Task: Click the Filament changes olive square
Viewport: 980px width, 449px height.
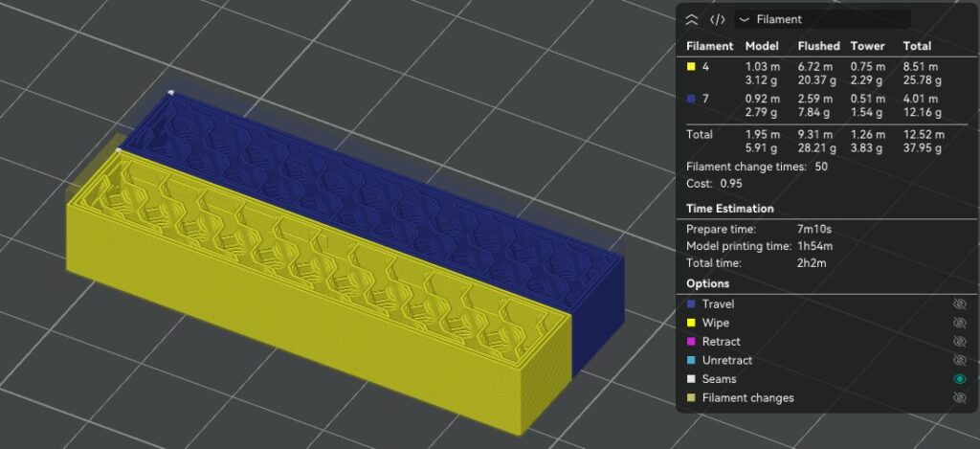Action: tap(691, 397)
